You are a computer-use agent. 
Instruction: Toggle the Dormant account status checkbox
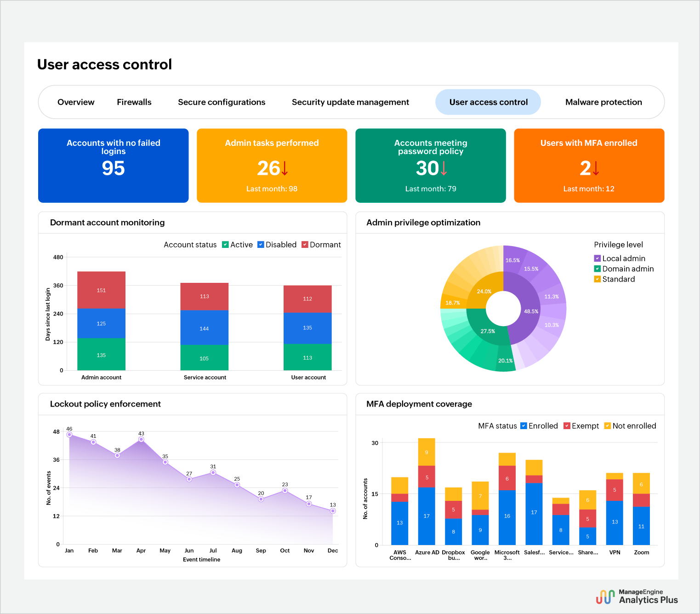point(305,245)
